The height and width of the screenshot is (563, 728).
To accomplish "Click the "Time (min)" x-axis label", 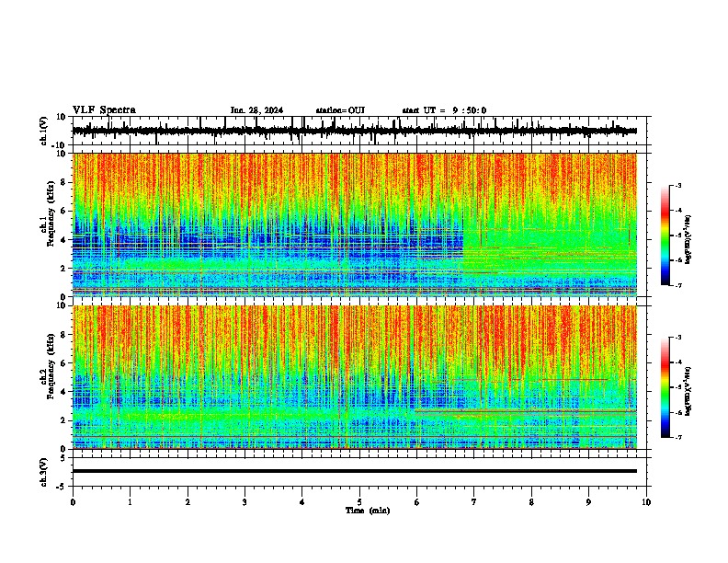I will coord(368,511).
